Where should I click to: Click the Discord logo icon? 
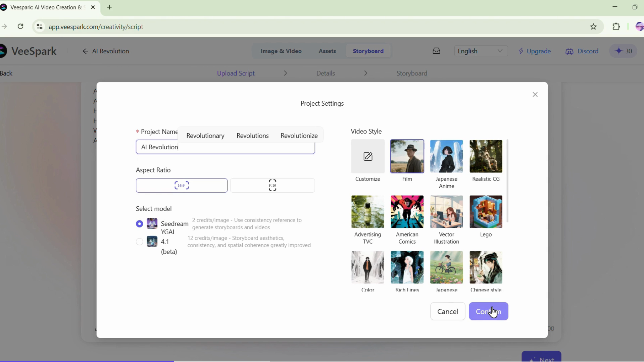pos(569,51)
